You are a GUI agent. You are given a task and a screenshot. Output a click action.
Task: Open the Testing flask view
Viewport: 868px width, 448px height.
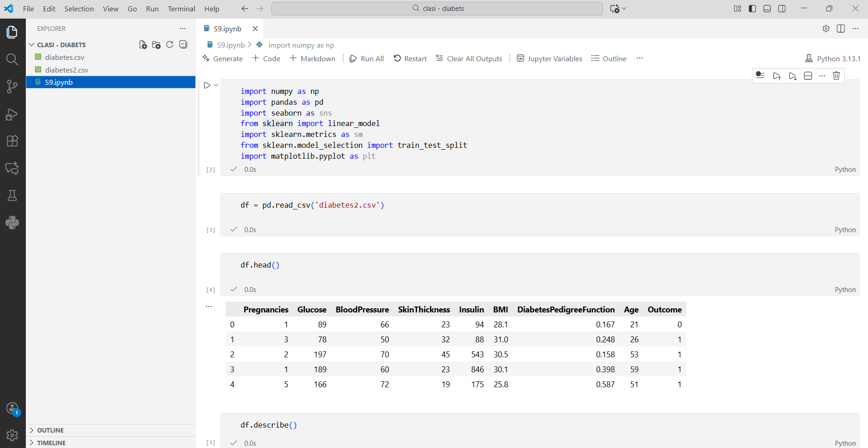[x=12, y=195]
